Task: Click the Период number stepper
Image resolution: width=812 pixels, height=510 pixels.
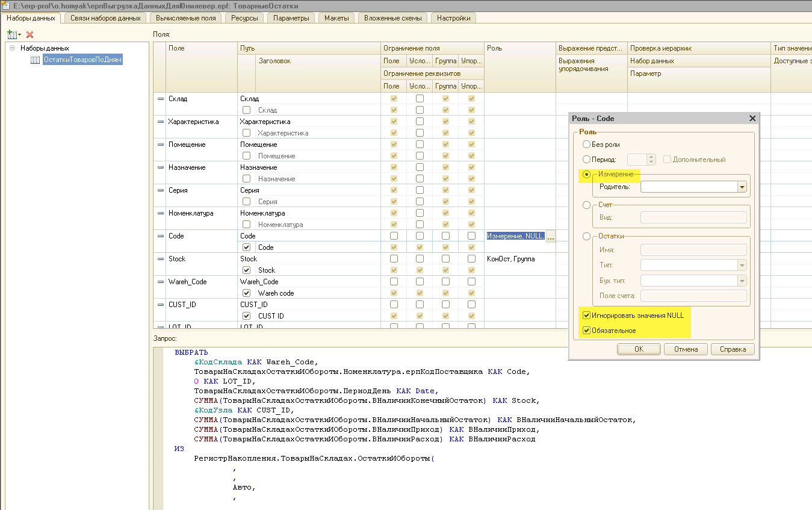Action: (651, 160)
